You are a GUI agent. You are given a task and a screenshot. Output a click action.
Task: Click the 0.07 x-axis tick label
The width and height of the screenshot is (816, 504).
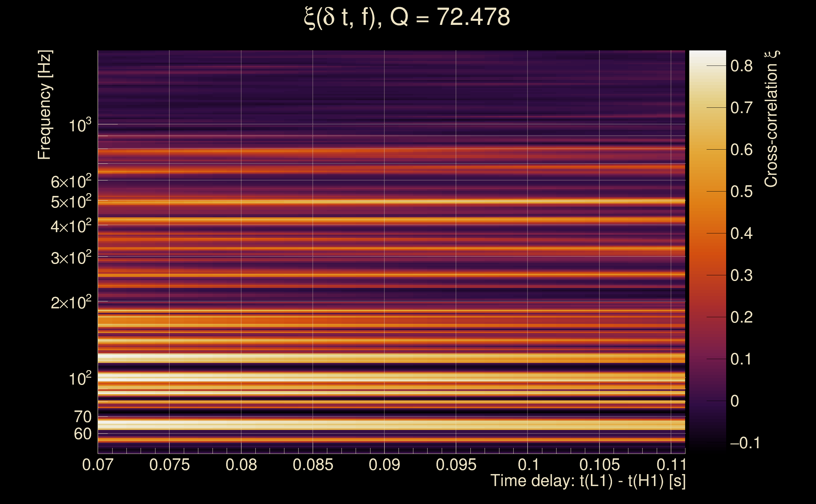tap(98, 465)
